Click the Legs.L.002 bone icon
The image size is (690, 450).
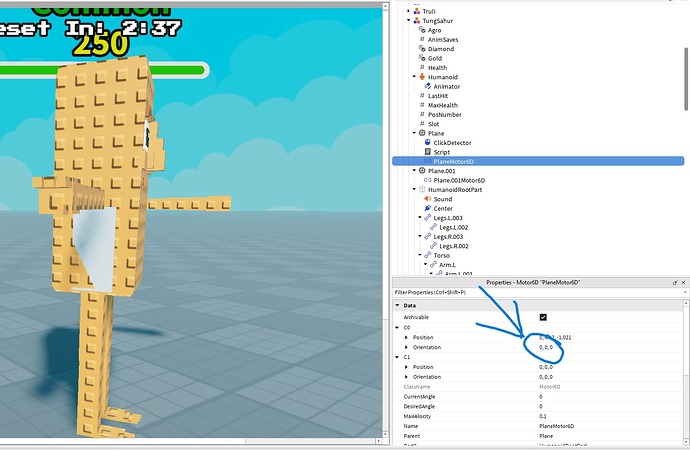pyautogui.click(x=433, y=227)
